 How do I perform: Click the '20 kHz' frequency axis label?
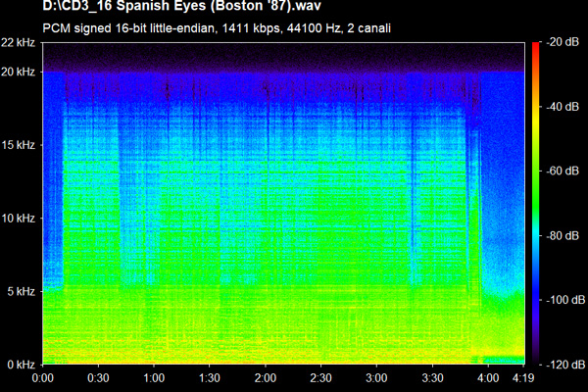point(18,72)
